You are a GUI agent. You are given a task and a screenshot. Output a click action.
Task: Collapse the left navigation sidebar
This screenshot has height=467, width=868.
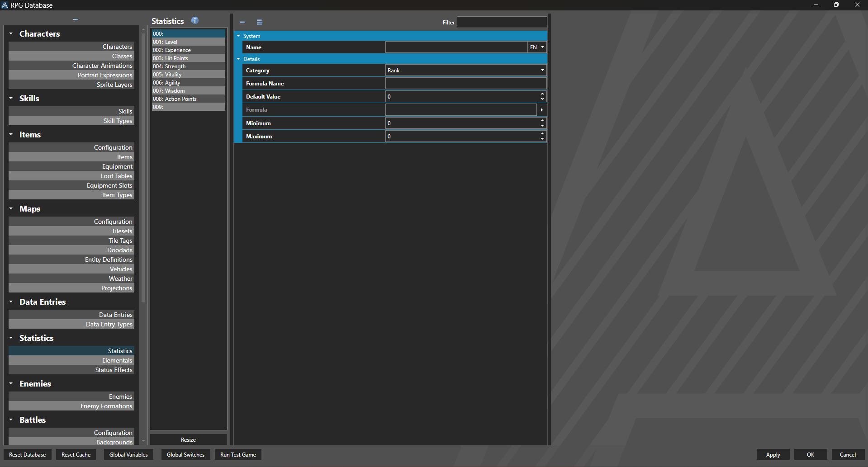(x=75, y=19)
